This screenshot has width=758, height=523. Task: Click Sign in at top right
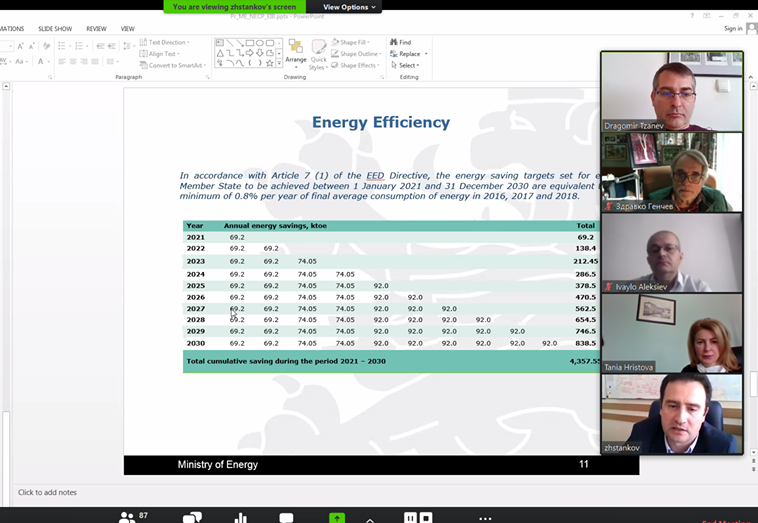733,29
